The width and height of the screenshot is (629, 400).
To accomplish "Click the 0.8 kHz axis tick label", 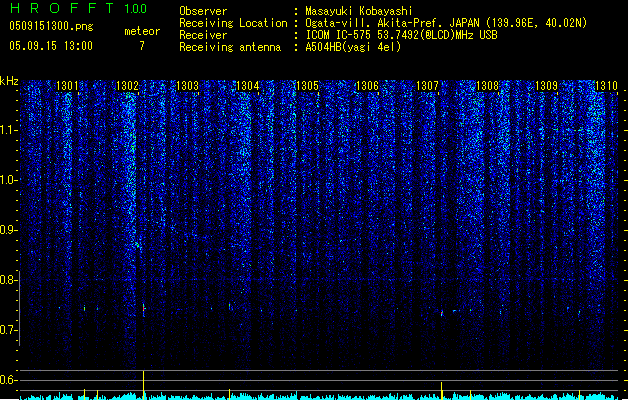I will (x=9, y=280).
